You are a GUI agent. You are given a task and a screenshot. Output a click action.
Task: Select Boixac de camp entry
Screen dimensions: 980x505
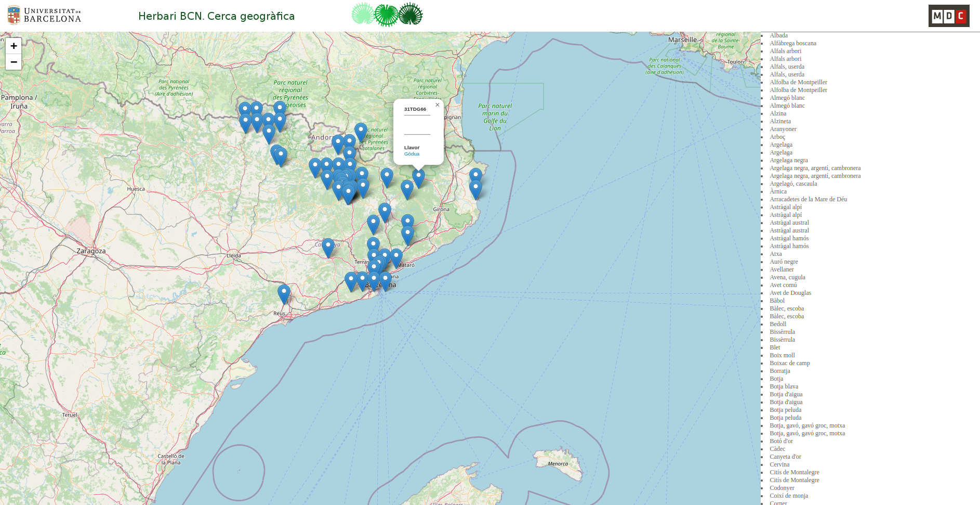pyautogui.click(x=789, y=363)
